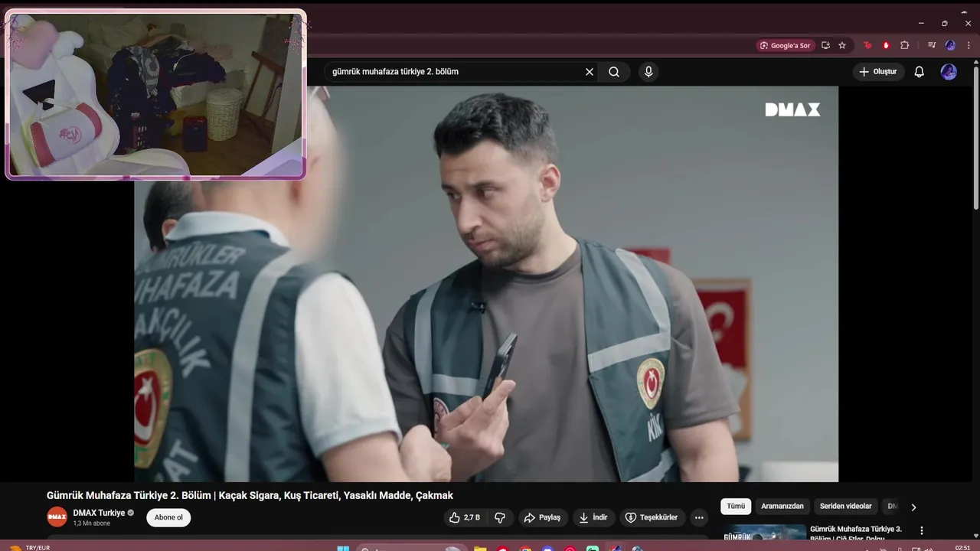
Task: Like the video showing 2,7 B
Action: pos(464,518)
